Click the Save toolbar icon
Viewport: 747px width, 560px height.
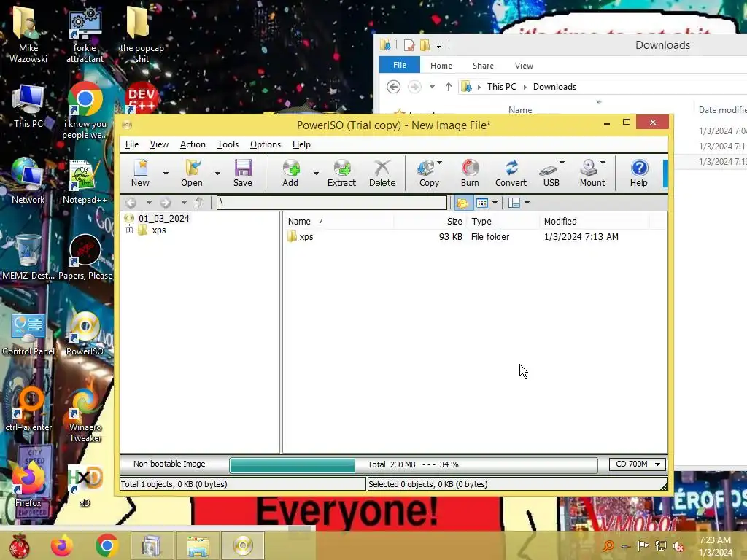(242, 173)
